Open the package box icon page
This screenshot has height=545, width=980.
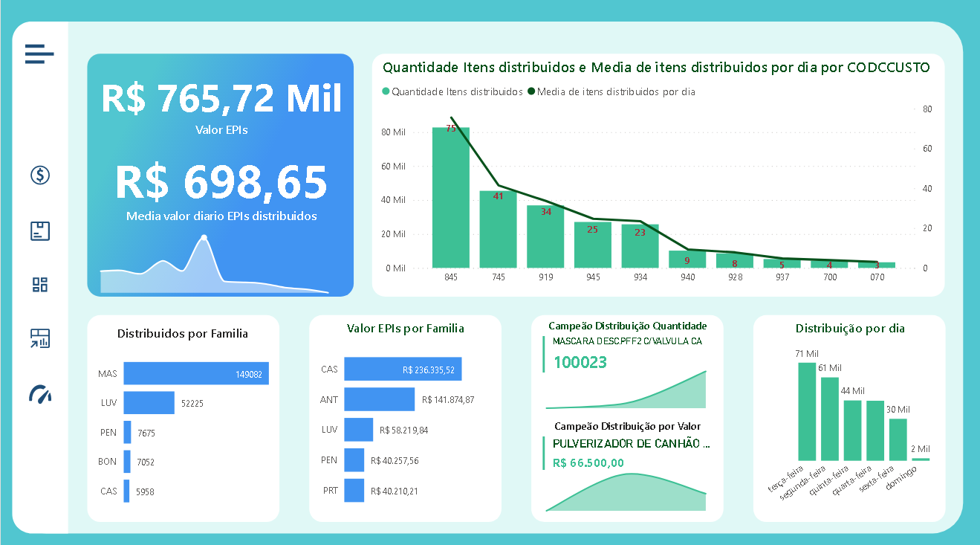click(x=40, y=230)
